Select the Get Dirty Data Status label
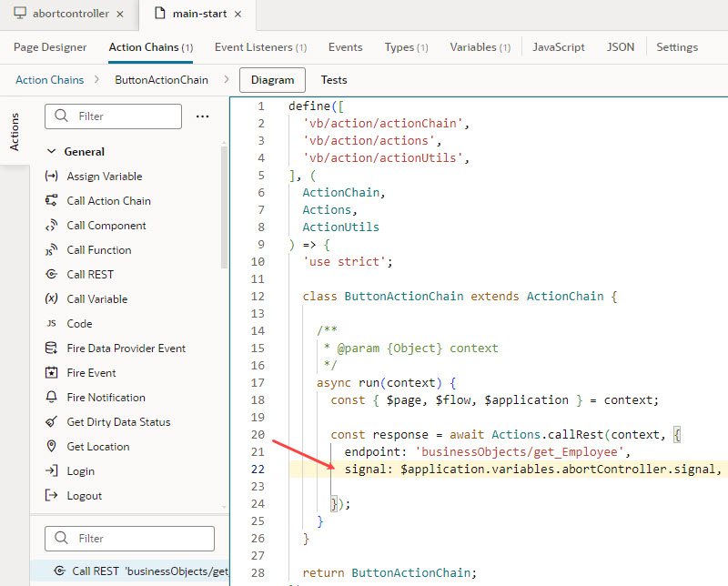Viewport: 728px width, 586px height. pos(118,421)
